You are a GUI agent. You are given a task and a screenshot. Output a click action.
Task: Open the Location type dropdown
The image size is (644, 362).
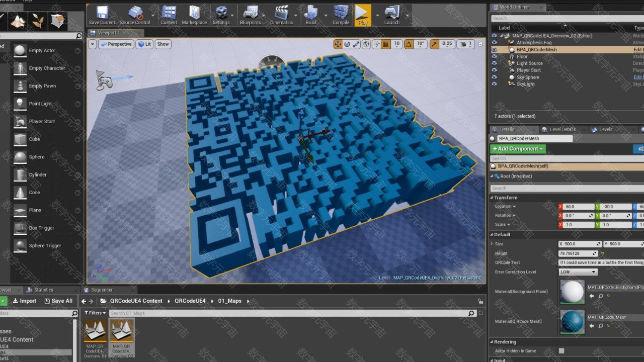coord(506,206)
